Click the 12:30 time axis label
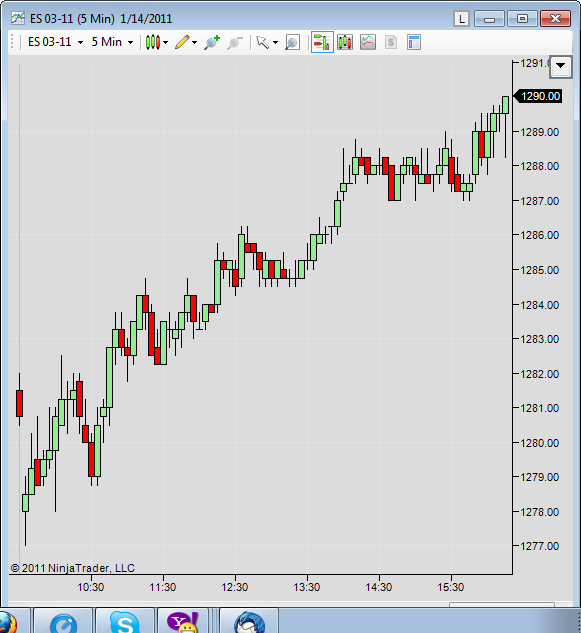 click(x=235, y=587)
